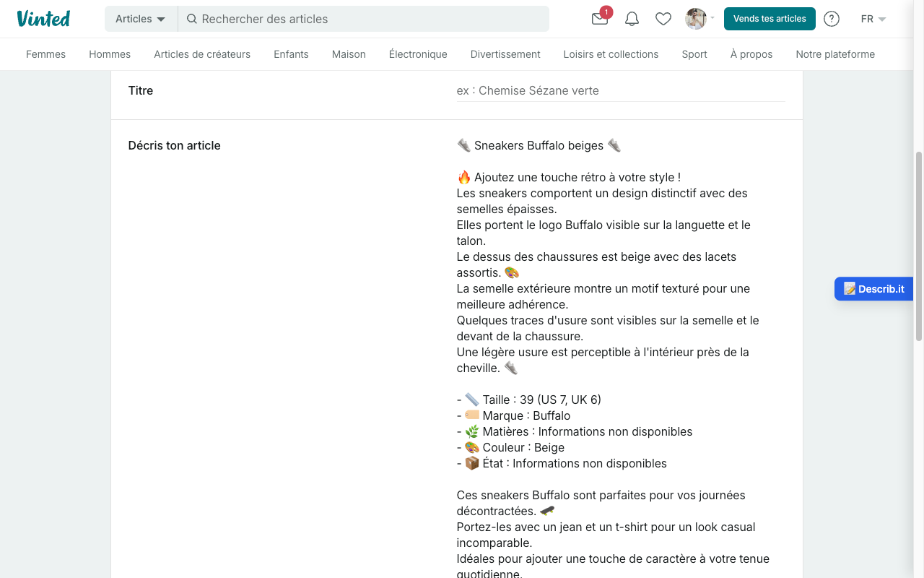The height and width of the screenshot is (578, 924).
Task: Go to the Sport category
Action: pyautogui.click(x=694, y=54)
